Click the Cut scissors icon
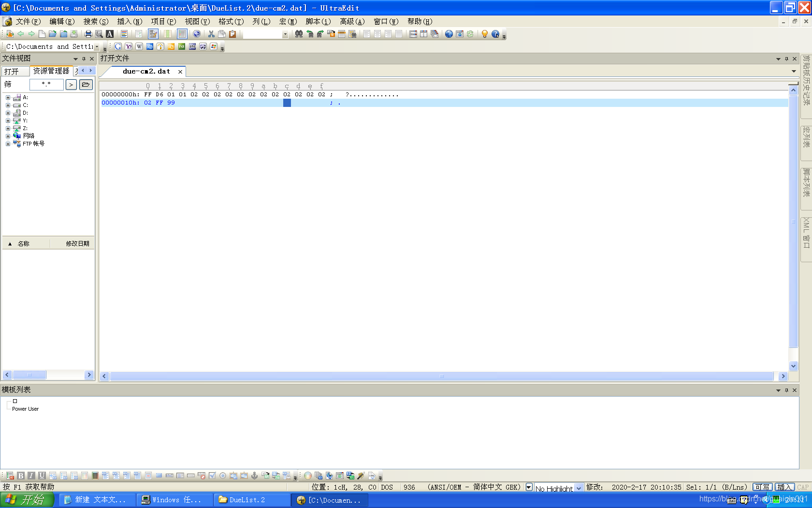The image size is (812, 508). 211,34
